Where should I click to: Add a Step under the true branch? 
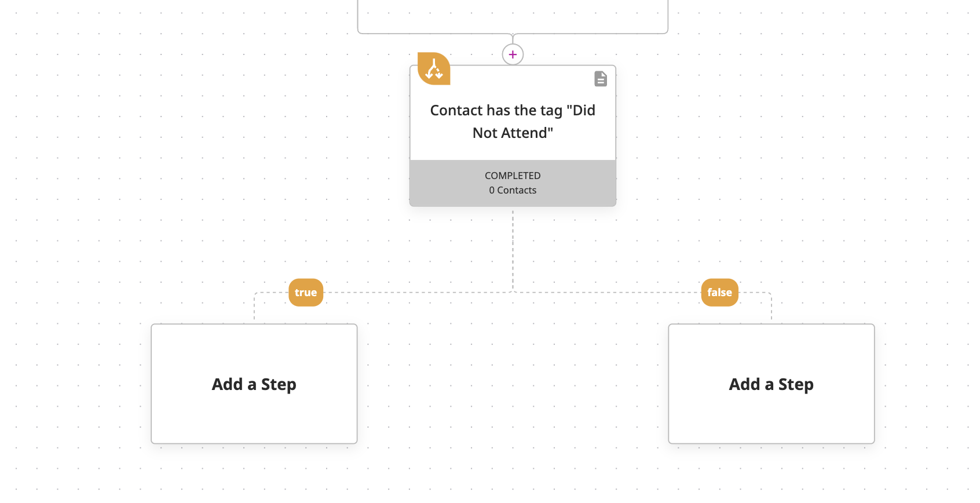[254, 384]
